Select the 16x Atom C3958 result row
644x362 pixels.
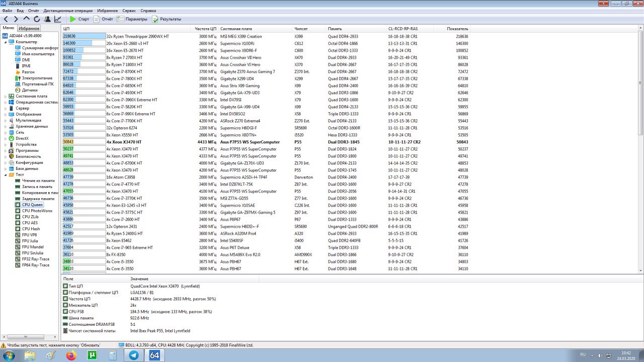coord(266,177)
